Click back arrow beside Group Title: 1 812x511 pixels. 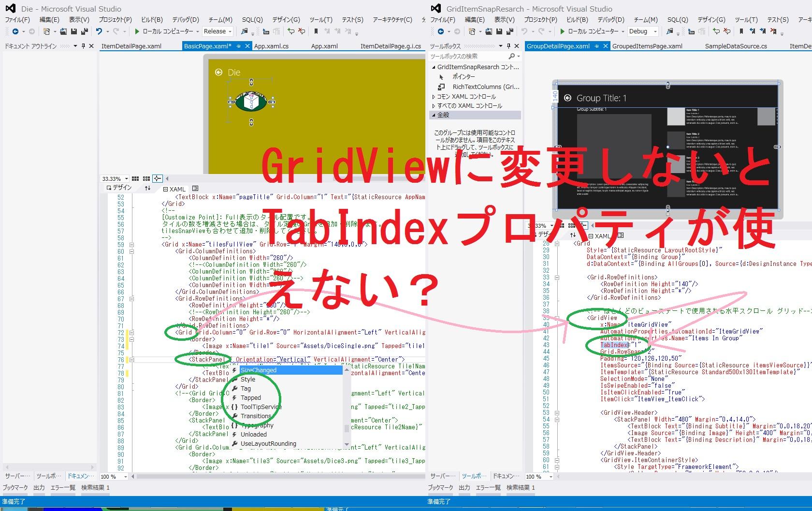point(567,98)
